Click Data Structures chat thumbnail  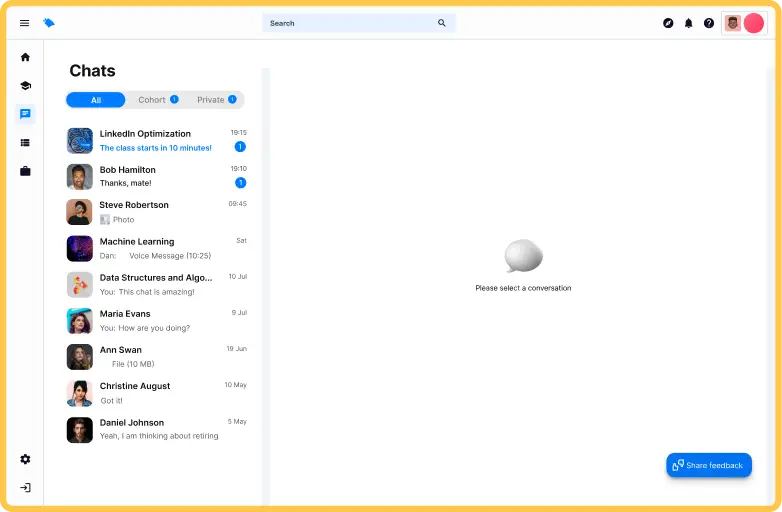80,284
